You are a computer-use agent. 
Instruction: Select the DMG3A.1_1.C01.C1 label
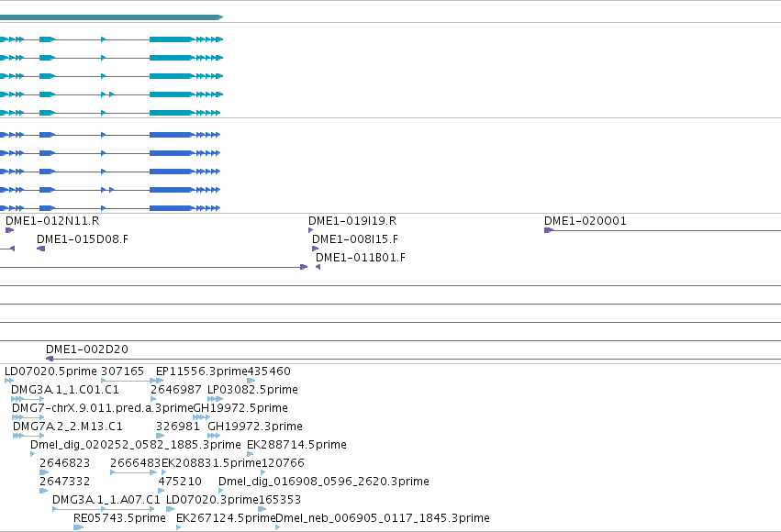click(x=65, y=390)
